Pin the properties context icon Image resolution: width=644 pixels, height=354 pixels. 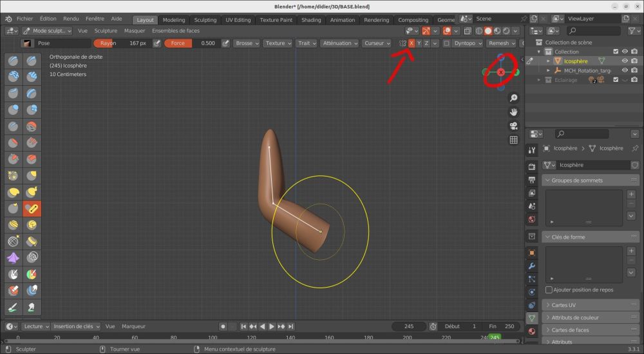tap(635, 148)
